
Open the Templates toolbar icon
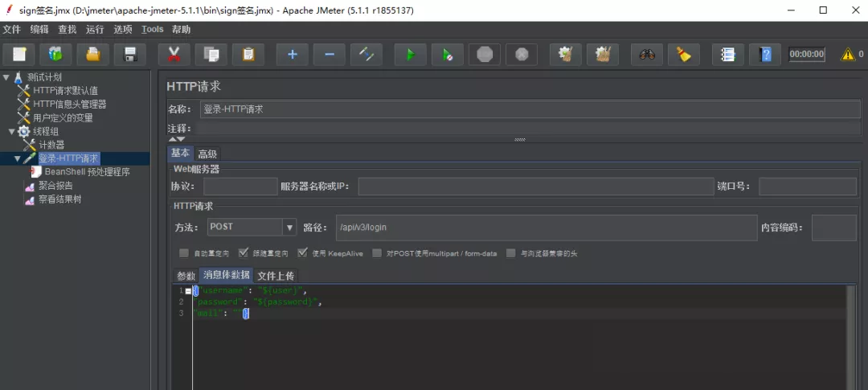click(x=56, y=55)
